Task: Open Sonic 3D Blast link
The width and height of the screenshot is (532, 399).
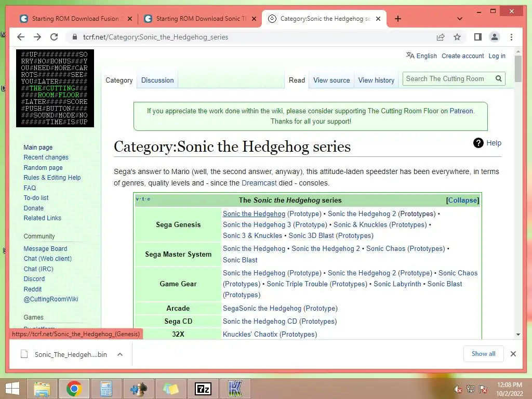Action: tap(311, 235)
